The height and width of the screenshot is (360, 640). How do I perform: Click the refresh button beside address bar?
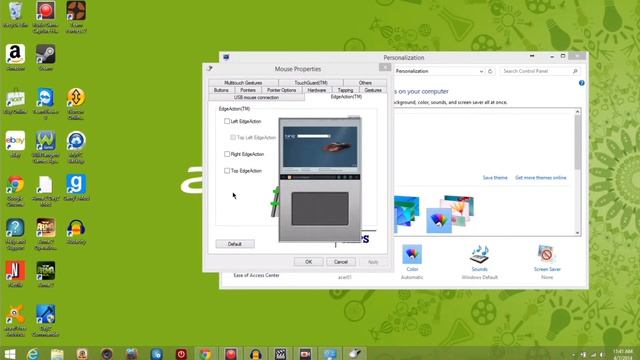point(490,71)
